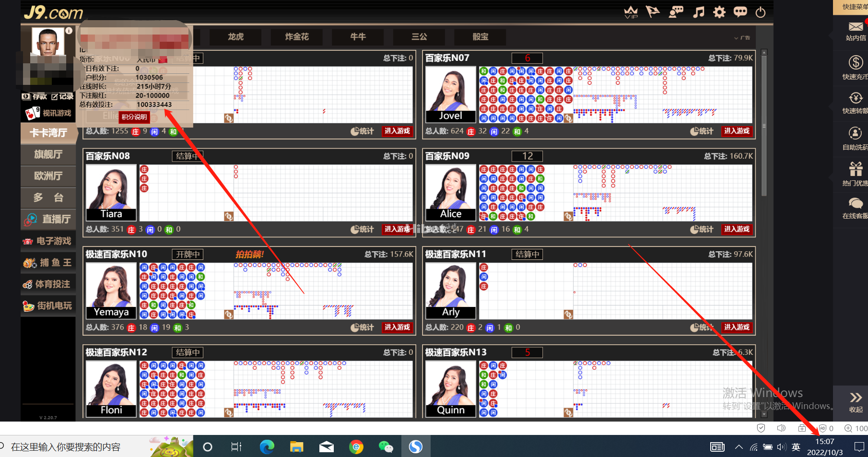Click the game list vertical scrollbar

coord(764,125)
